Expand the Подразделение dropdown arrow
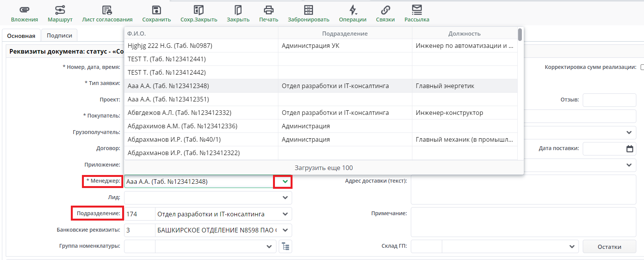This screenshot has width=644, height=260. point(285,214)
